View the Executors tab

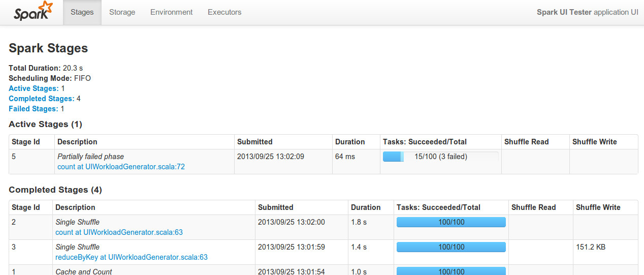pyautogui.click(x=224, y=12)
